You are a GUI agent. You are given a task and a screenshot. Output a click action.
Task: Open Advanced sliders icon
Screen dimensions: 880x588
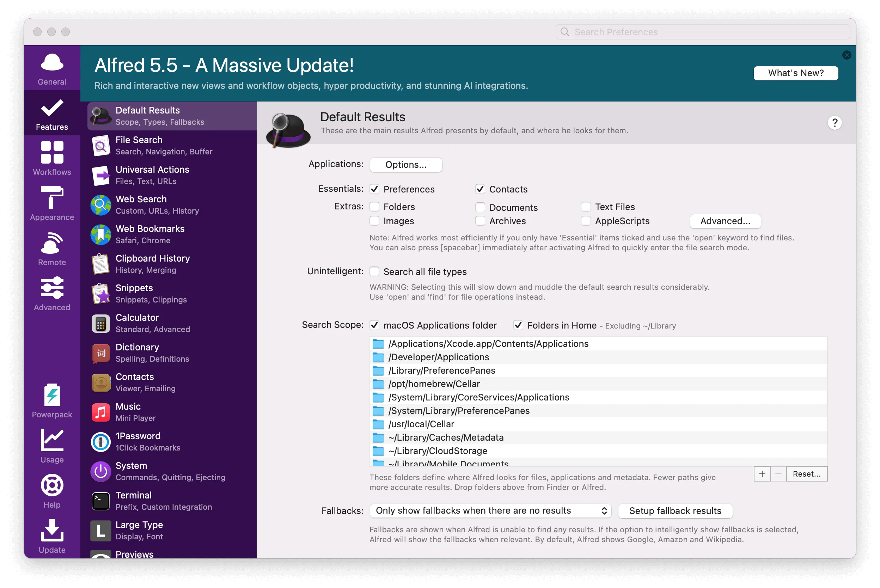[x=52, y=288]
